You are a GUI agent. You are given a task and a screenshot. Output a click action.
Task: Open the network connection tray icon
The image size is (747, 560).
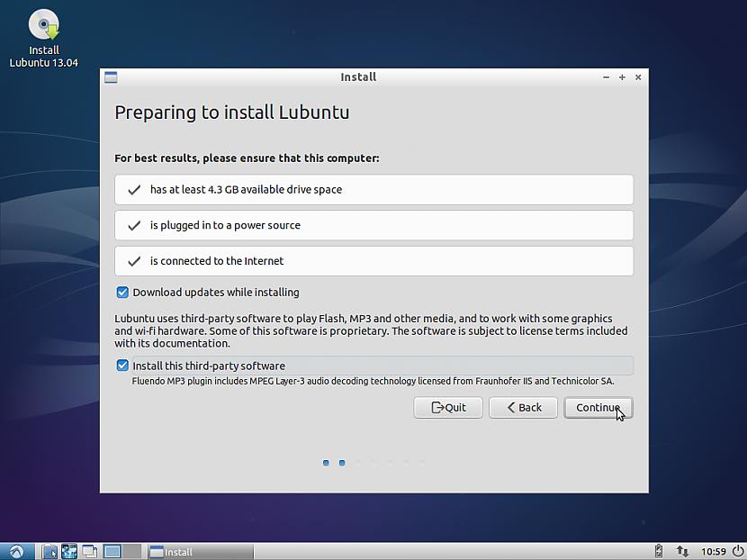click(x=682, y=551)
